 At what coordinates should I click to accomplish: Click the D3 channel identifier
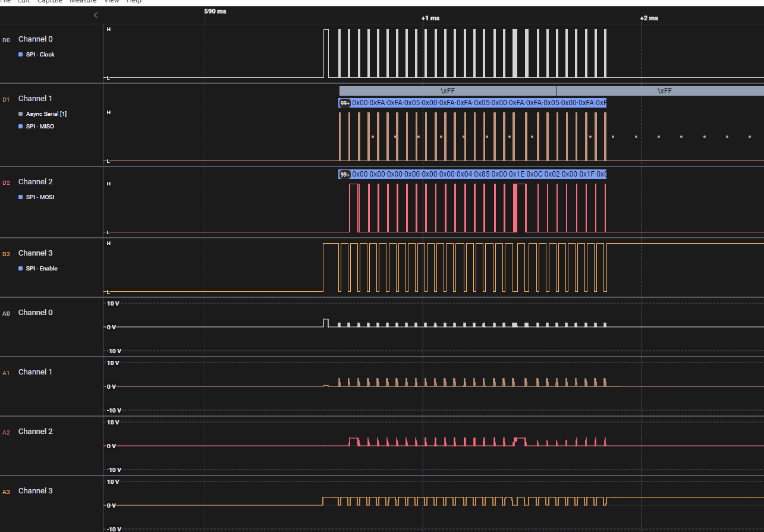tap(6, 254)
